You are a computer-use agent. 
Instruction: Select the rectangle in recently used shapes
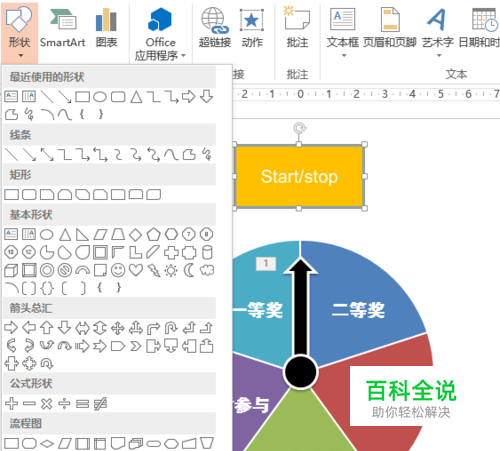pos(82,97)
